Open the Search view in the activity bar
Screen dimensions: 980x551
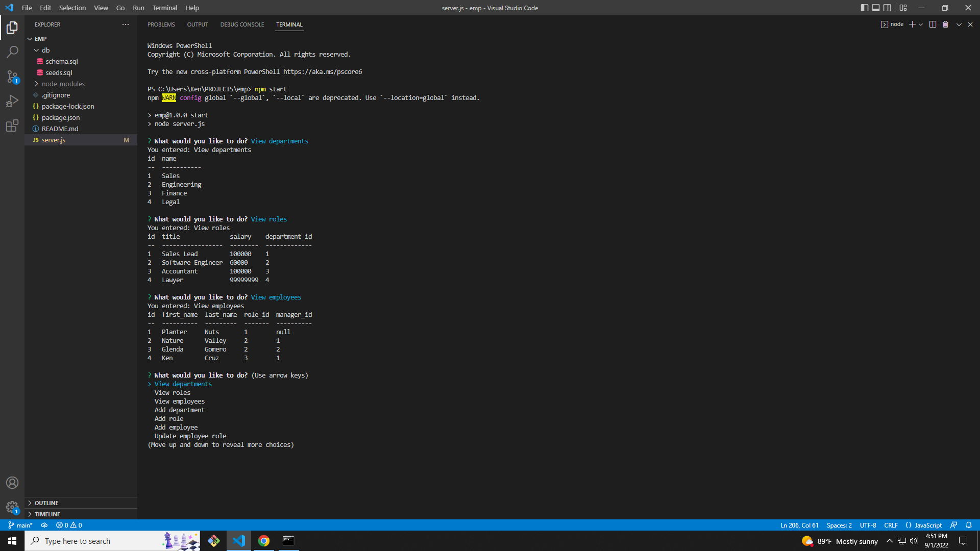12,52
